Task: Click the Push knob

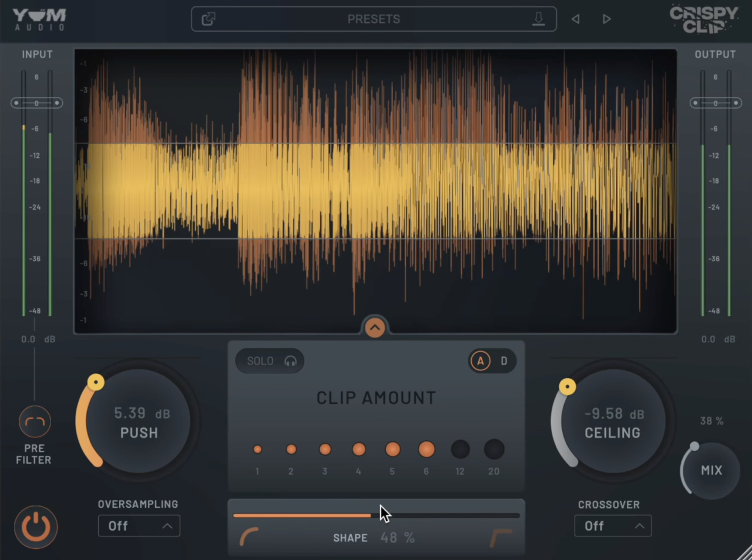Action: pos(139,422)
